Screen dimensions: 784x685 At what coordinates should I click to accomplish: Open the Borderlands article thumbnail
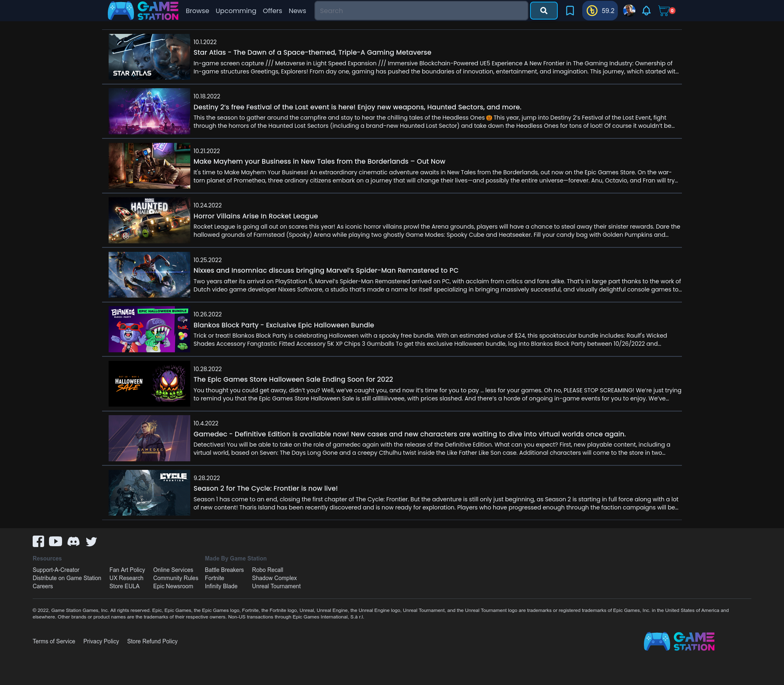pyautogui.click(x=149, y=166)
